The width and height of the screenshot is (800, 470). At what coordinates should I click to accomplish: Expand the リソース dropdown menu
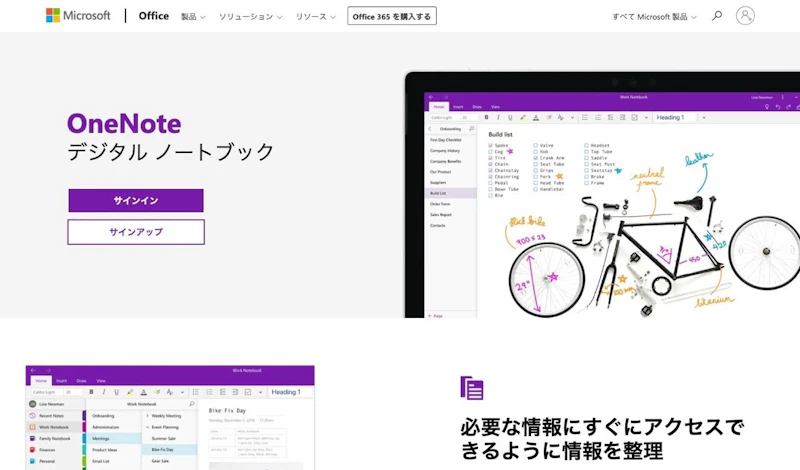[x=315, y=16]
